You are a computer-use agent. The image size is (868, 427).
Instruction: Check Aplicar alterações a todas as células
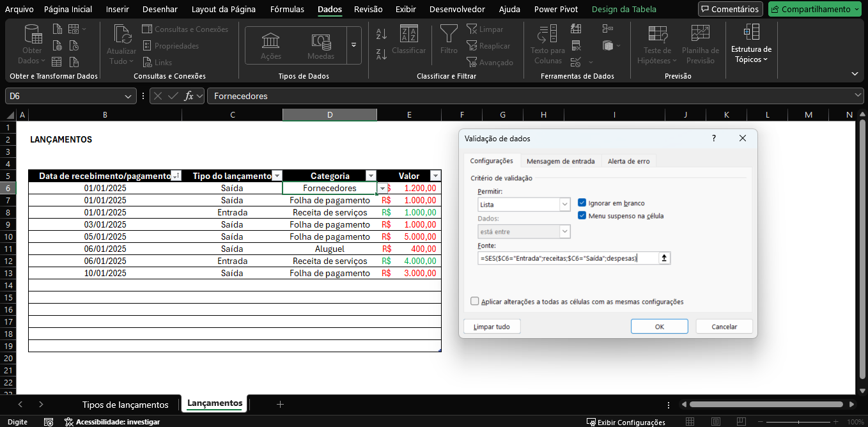(x=474, y=301)
